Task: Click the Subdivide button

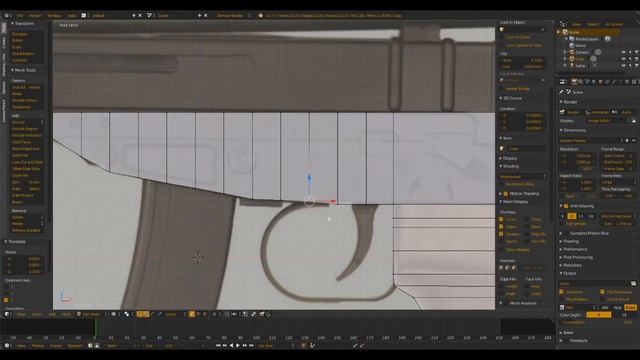Action: point(27,156)
